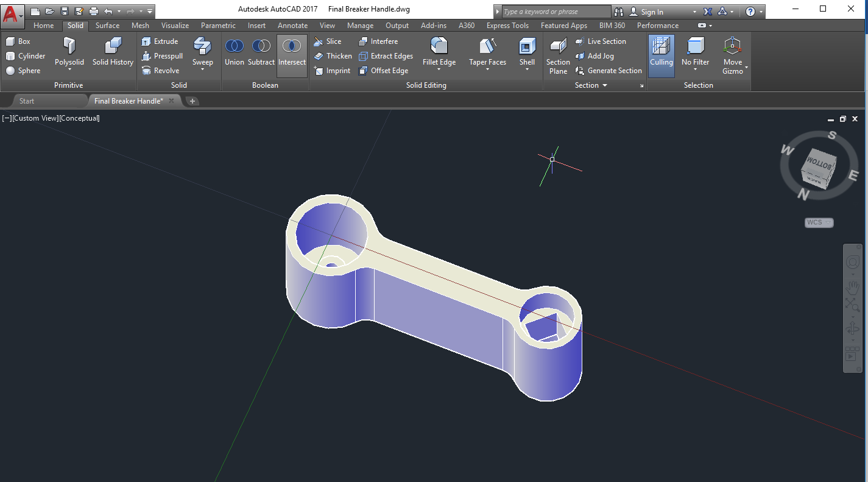Switch to the Surface ribbon tab

107,26
